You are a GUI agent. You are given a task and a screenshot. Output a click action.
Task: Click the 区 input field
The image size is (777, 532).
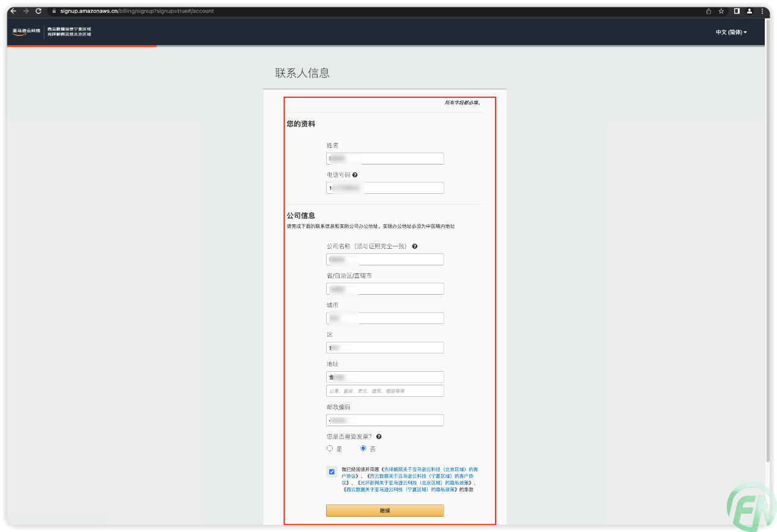[385, 347]
